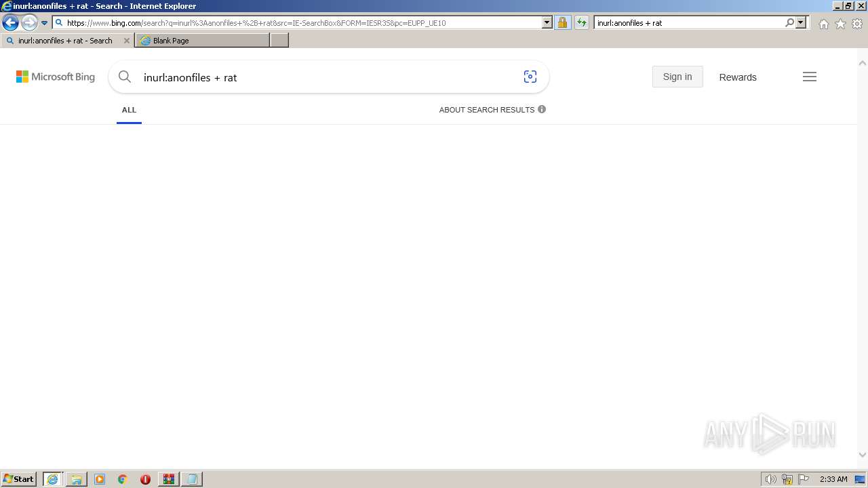The height and width of the screenshot is (488, 868).
Task: Open the network tray icon
Action: pyautogui.click(x=787, y=479)
